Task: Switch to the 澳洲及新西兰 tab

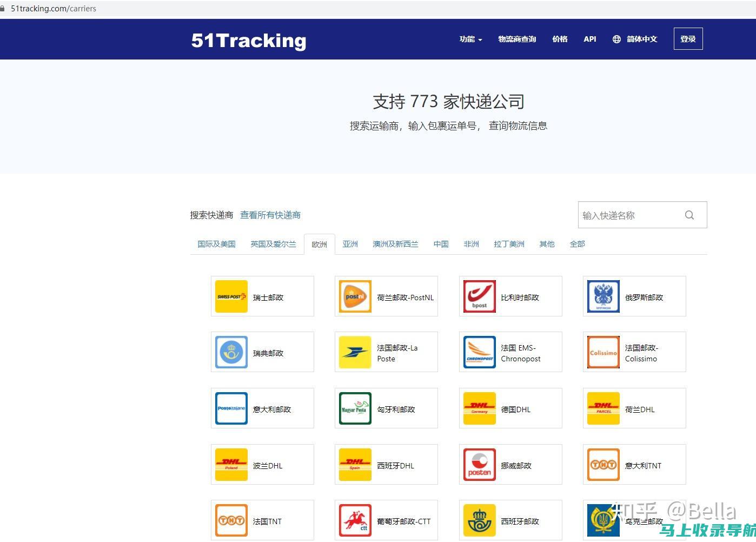Action: (x=395, y=244)
